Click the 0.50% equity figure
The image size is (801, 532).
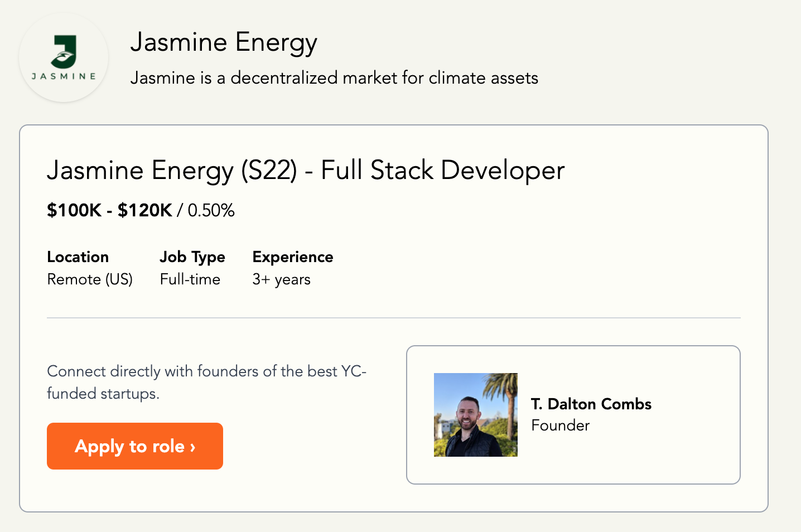point(211,210)
